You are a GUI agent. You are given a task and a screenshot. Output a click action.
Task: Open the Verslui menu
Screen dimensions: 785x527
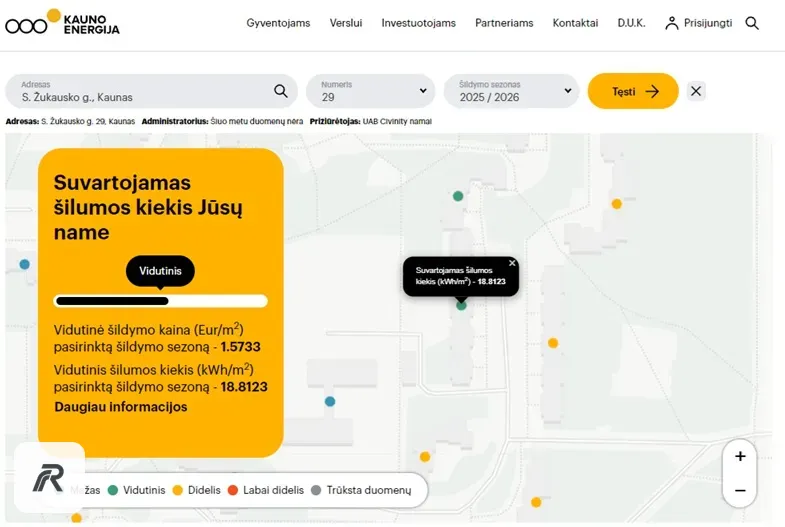[x=346, y=23]
